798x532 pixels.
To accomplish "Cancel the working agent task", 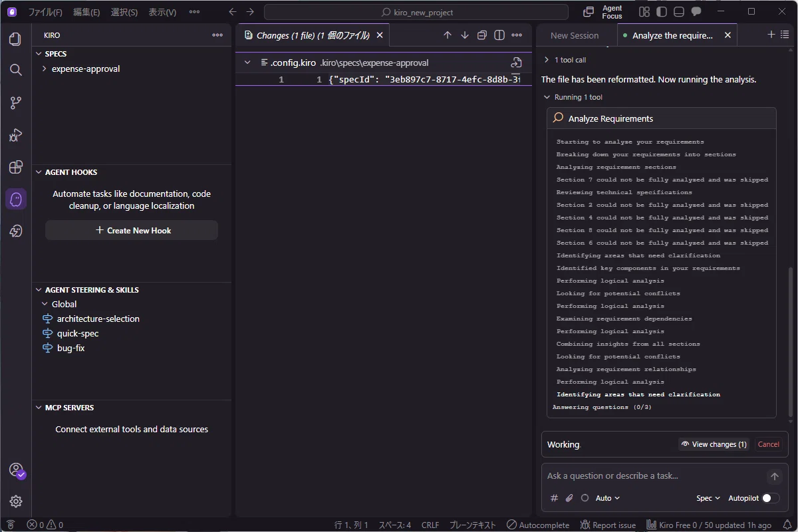I will (768, 444).
